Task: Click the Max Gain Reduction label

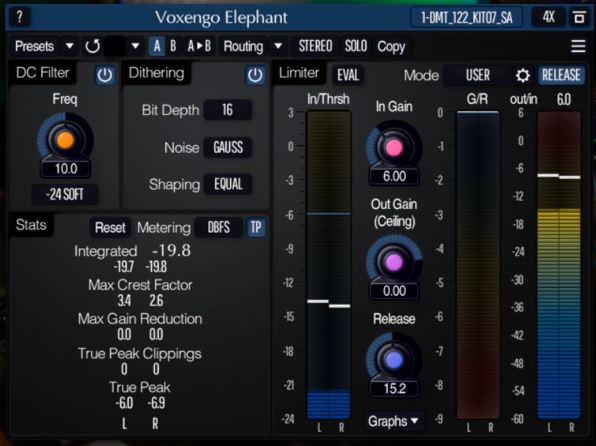Action: (140, 319)
